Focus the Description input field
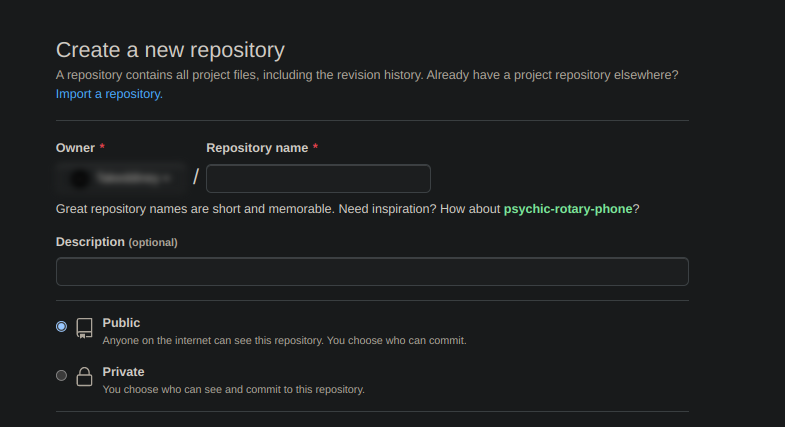This screenshot has height=427, width=785. (x=372, y=271)
